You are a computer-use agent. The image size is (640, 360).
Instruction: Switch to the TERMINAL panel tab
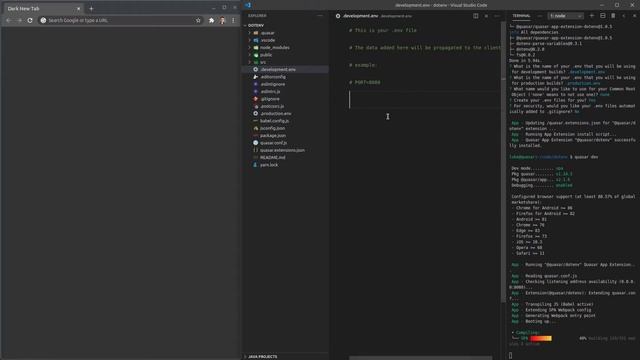[x=521, y=16]
